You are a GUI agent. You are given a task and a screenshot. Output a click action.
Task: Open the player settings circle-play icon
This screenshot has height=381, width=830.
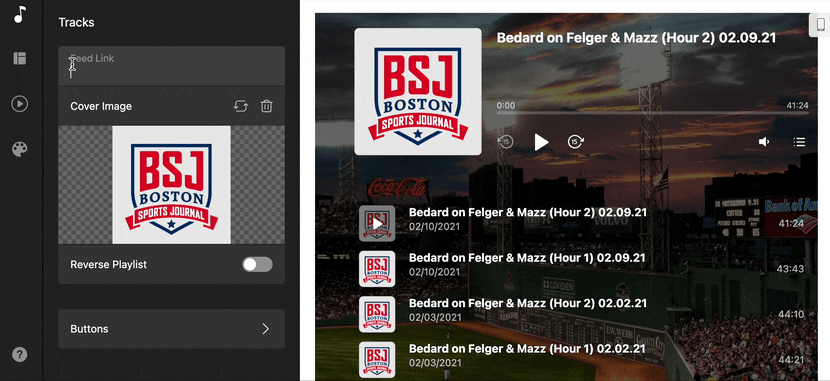[x=20, y=104]
